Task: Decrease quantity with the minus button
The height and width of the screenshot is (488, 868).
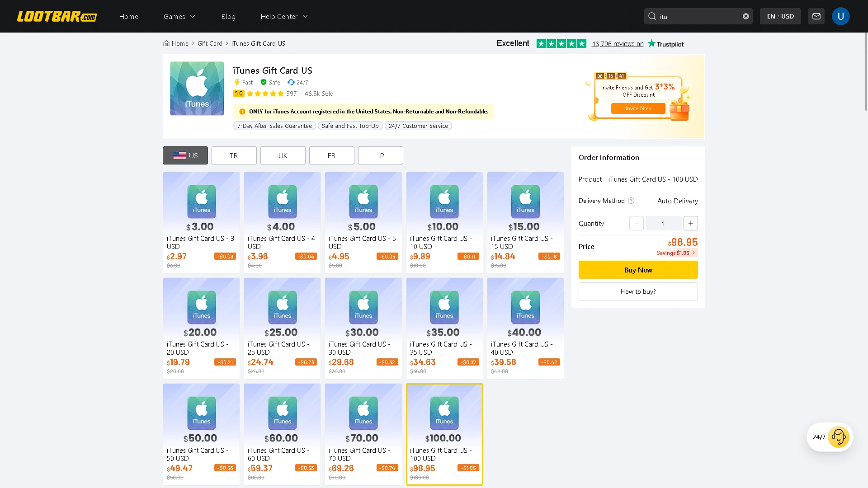Action: pyautogui.click(x=637, y=223)
